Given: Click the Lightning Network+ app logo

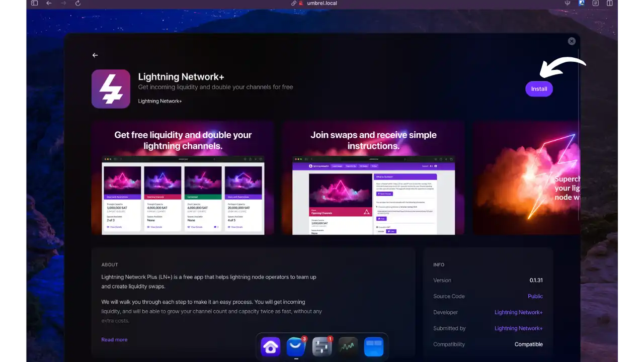Looking at the screenshot, I should pos(111,89).
